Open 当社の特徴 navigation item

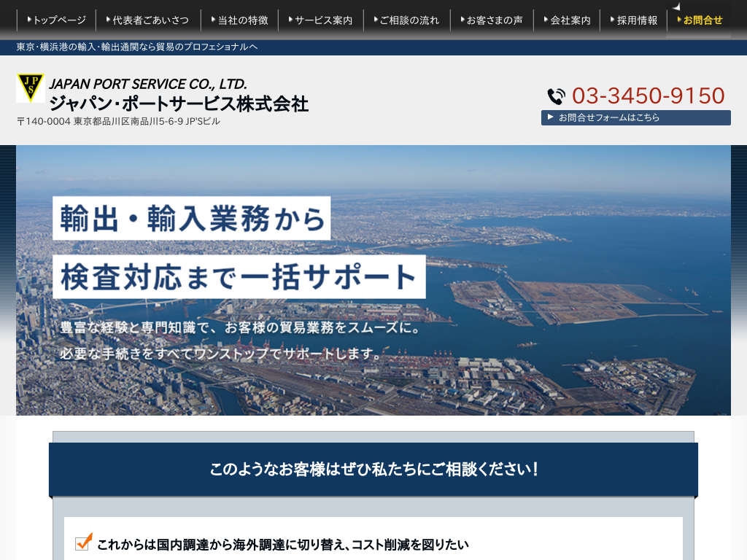pos(239,20)
